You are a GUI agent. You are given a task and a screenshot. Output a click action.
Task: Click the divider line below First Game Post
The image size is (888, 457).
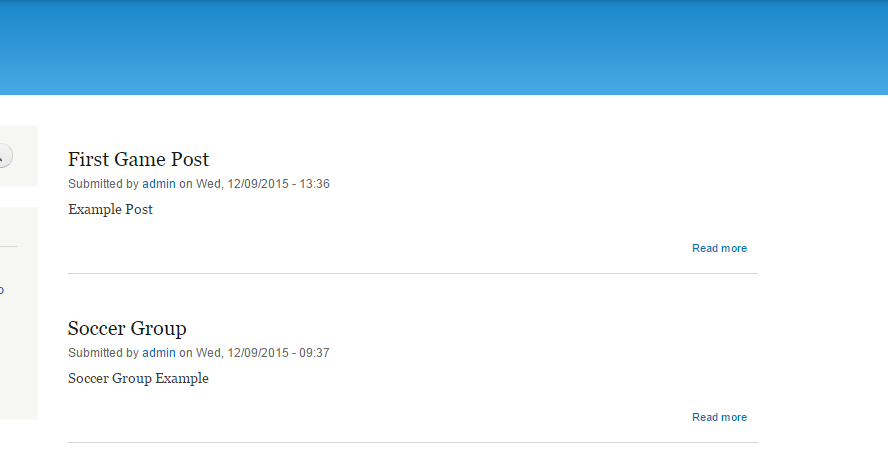[413, 274]
